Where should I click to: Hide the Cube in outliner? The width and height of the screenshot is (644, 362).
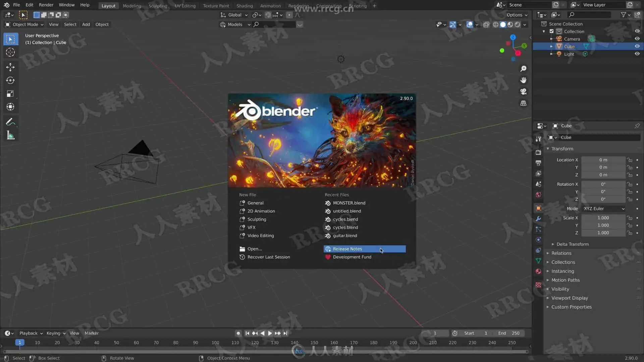637,46
